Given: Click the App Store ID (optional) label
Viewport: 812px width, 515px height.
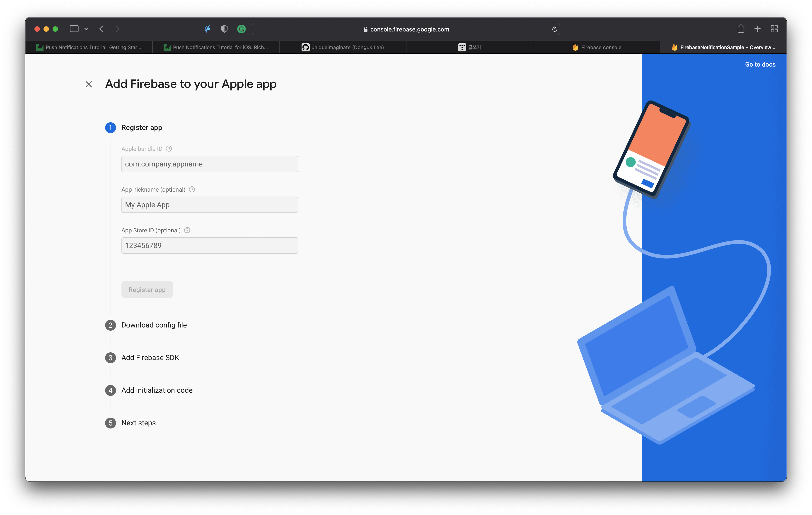Looking at the screenshot, I should click(x=151, y=230).
